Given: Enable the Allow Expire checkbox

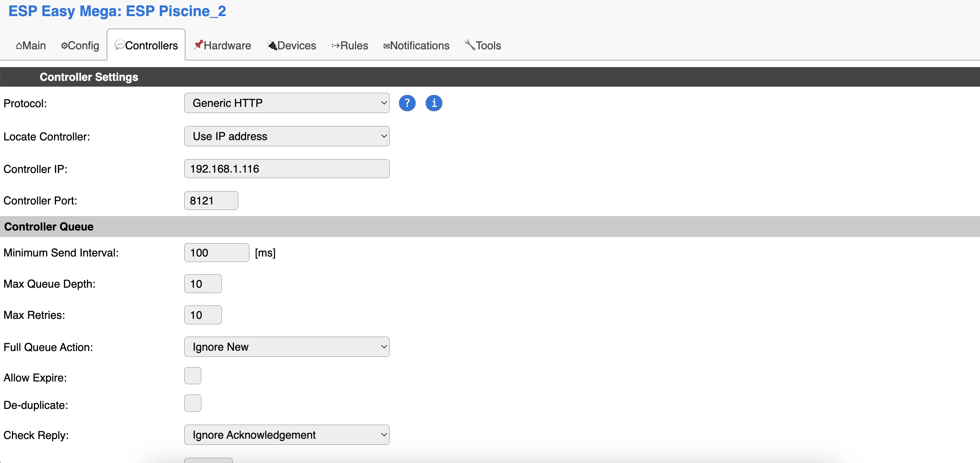Looking at the screenshot, I should click(192, 376).
